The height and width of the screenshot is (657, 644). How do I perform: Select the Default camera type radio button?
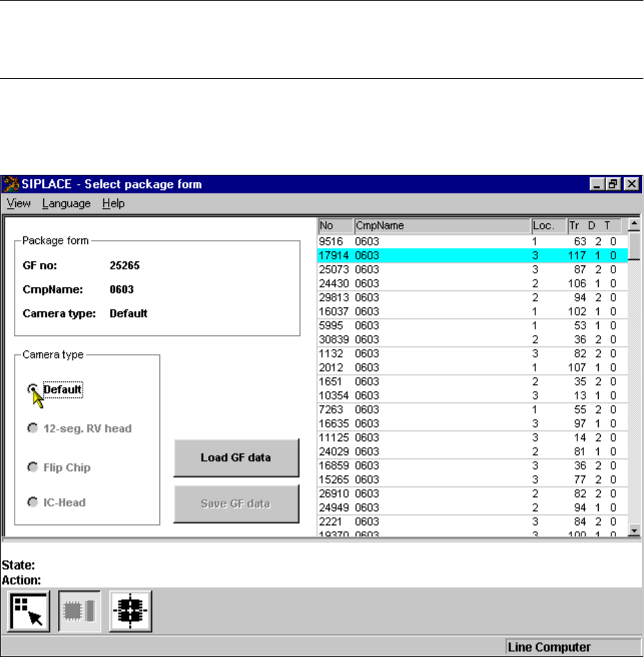[x=33, y=390]
